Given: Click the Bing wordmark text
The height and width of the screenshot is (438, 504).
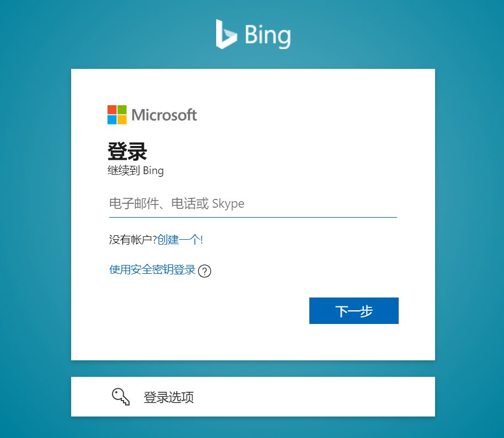Looking at the screenshot, I should point(268,36).
